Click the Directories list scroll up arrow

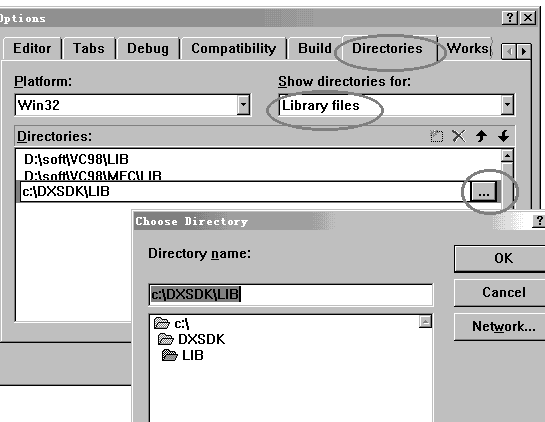click(x=507, y=156)
